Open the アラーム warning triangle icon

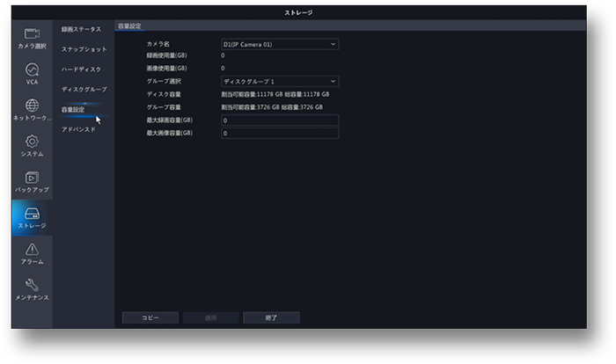pos(32,250)
